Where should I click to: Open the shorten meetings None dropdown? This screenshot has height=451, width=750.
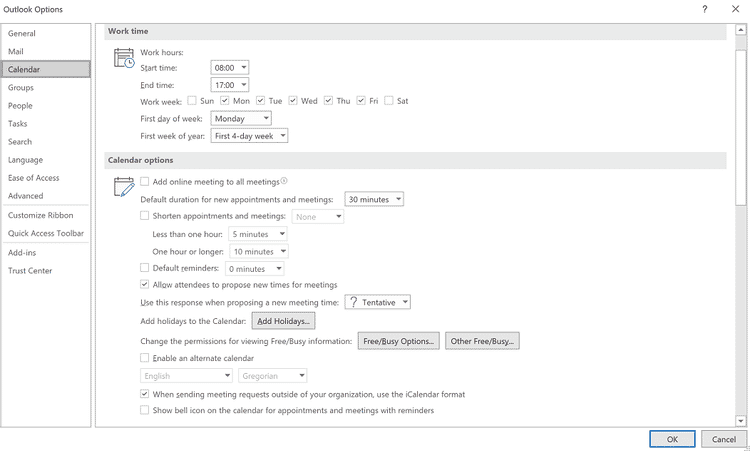318,217
